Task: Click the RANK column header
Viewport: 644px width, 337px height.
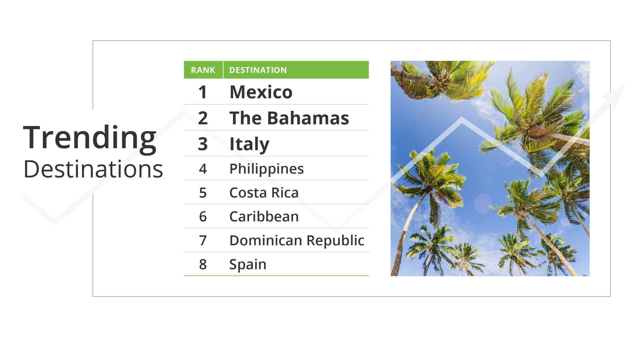Action: click(x=203, y=70)
